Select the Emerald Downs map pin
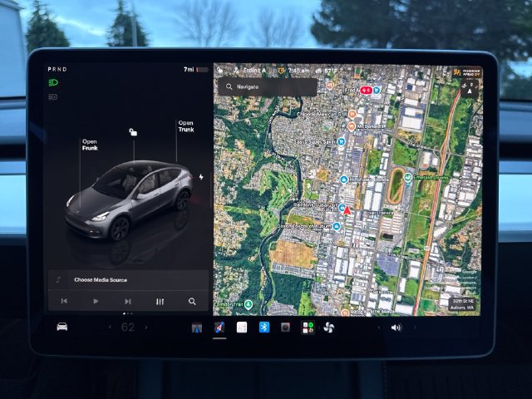Viewport: 532px width, 399px height. pyautogui.click(x=407, y=177)
